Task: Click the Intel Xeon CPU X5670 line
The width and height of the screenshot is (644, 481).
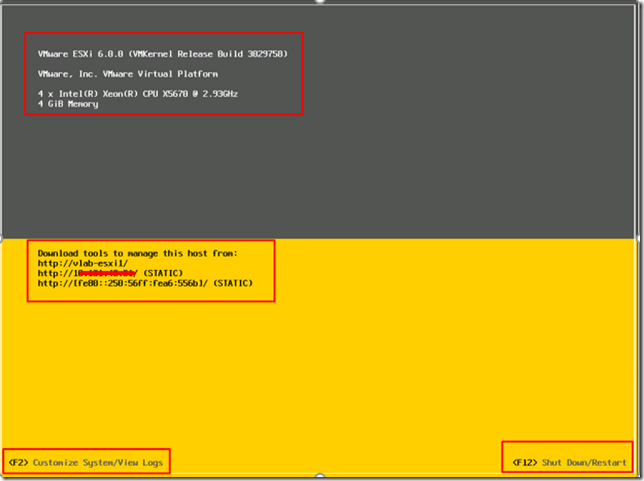Action: click(138, 94)
